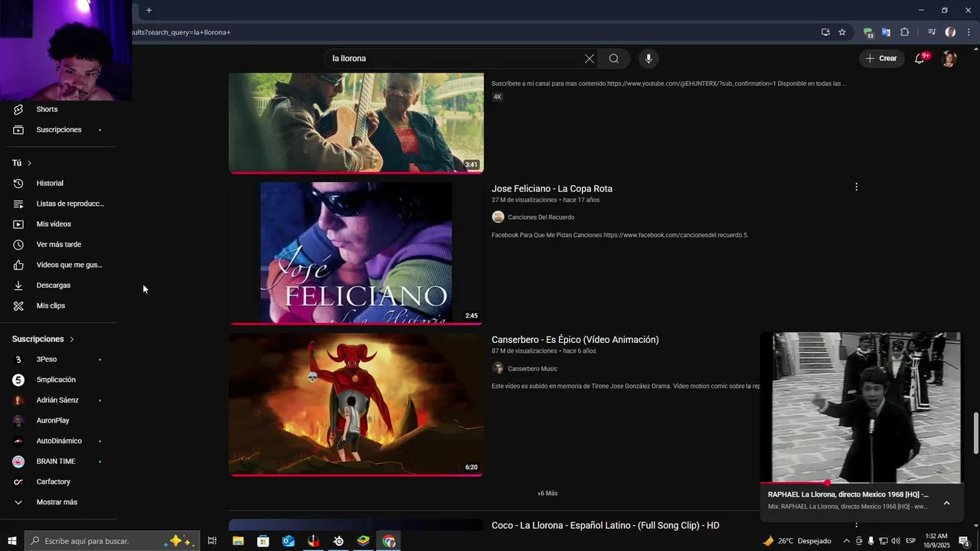Open the Windows Start menu
980x551 pixels.
click(11, 541)
